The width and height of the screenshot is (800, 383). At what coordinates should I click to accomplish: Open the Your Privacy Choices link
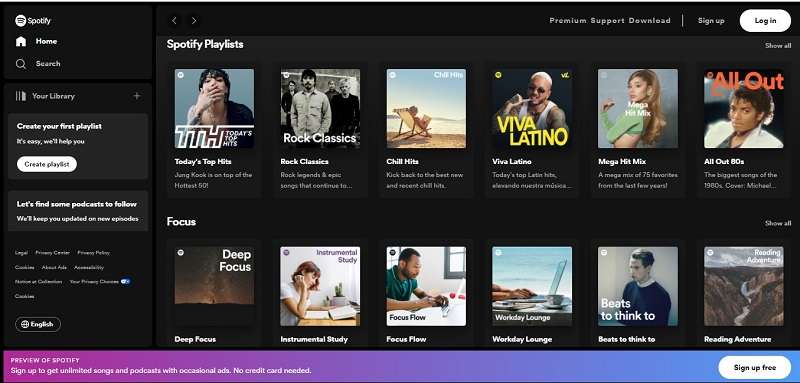[x=94, y=282]
